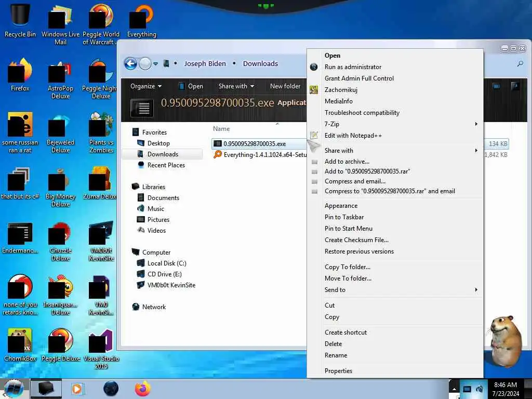Open Firefox desktop shortcut
Viewport: 532px width, 399px height.
(20, 75)
